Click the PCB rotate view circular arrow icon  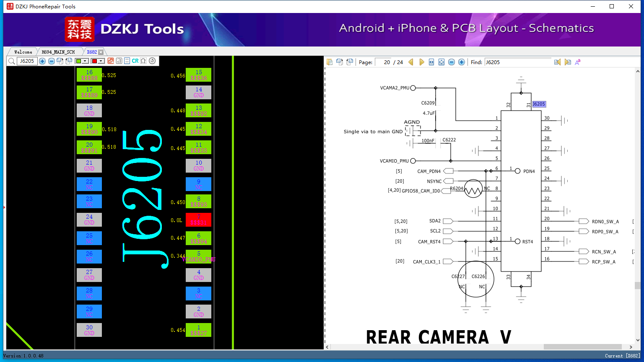(152, 61)
